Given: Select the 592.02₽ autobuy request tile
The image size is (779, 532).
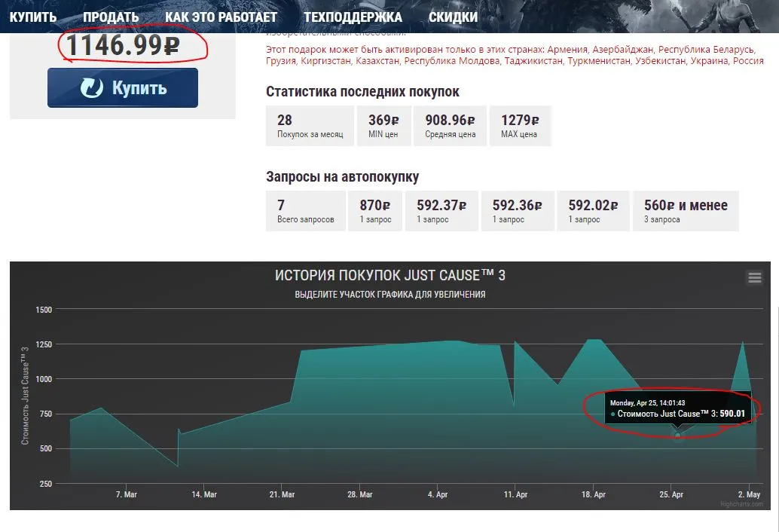Looking at the screenshot, I should 593,211.
